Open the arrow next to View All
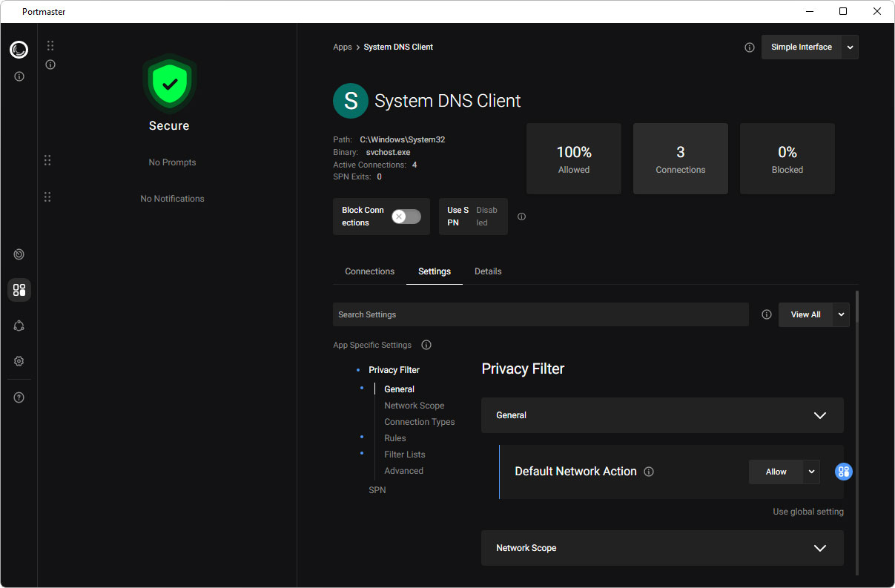 (841, 314)
